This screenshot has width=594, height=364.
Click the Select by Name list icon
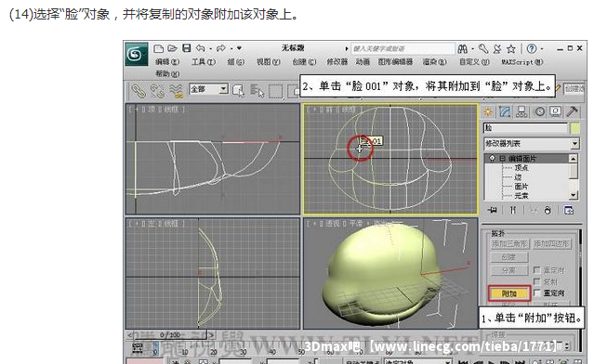point(257,91)
